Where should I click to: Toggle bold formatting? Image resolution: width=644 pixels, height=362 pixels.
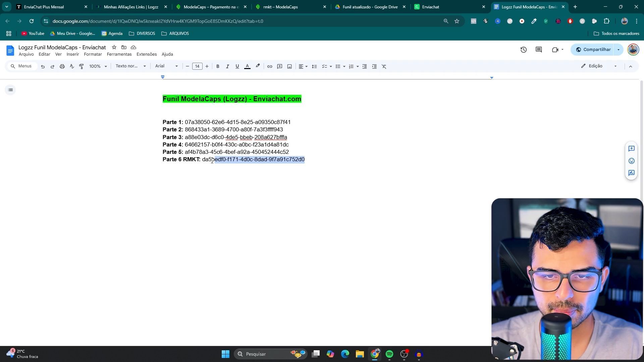click(x=218, y=66)
